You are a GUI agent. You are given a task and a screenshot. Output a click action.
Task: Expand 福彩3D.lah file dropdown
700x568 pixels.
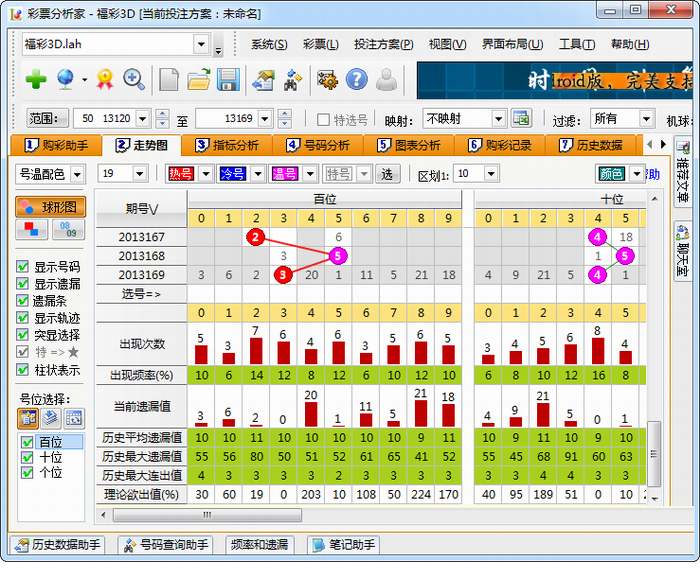point(201,44)
